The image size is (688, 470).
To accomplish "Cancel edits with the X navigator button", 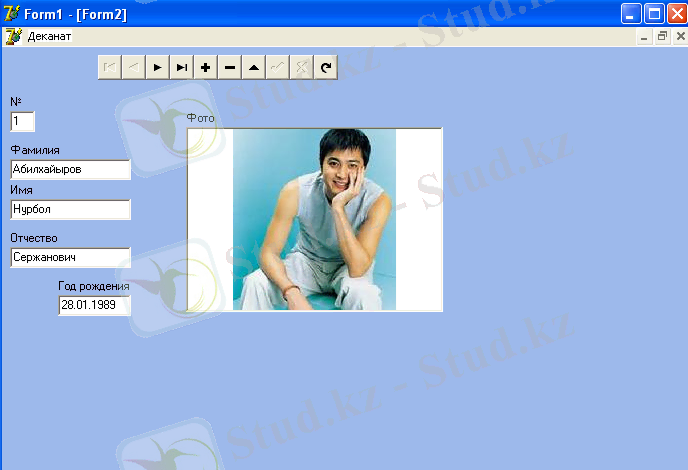I will click(x=302, y=67).
